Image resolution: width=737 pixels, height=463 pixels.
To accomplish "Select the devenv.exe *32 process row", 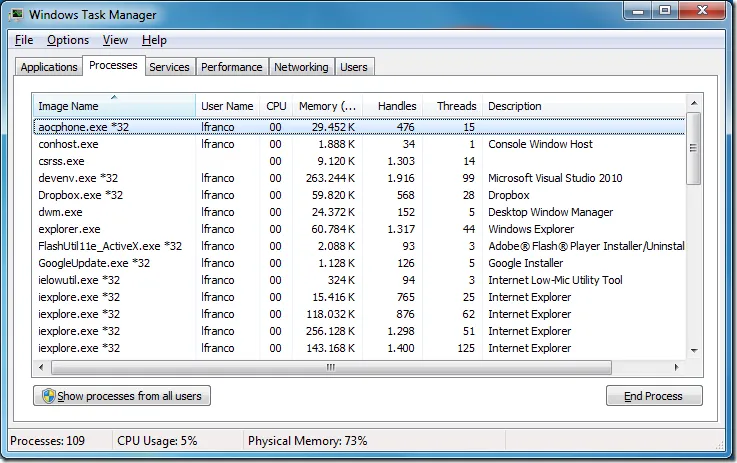I will pos(78,178).
